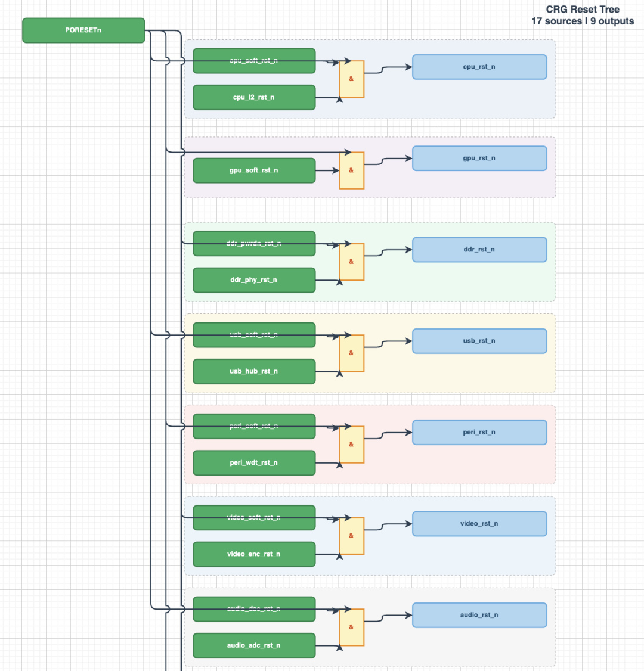
Task: Click the AND gate feeding peri_rst_n
Action: coord(352,445)
